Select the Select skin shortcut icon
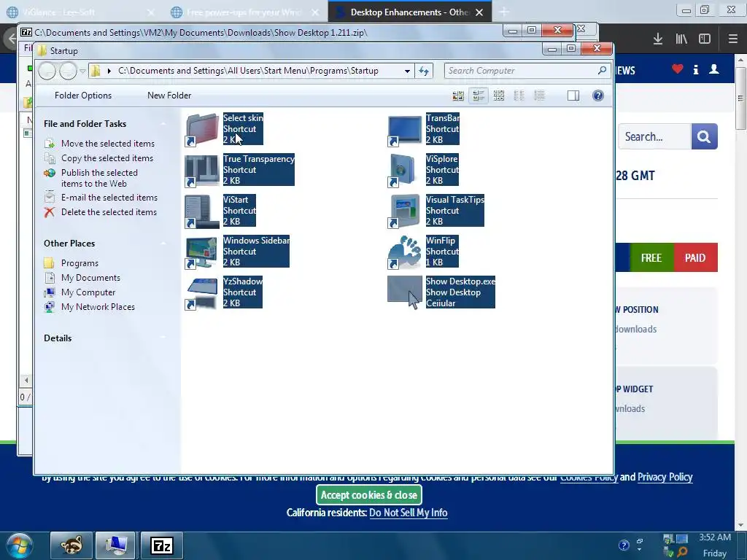 (202, 129)
